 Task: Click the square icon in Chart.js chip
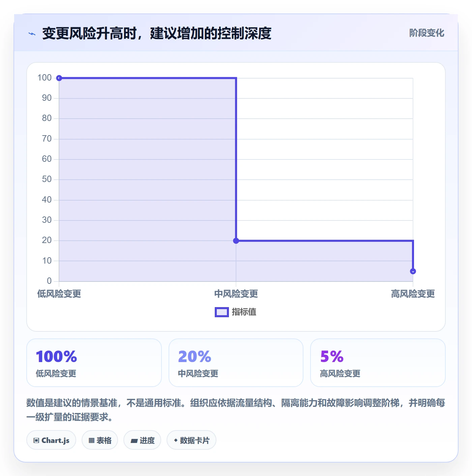coord(36,441)
